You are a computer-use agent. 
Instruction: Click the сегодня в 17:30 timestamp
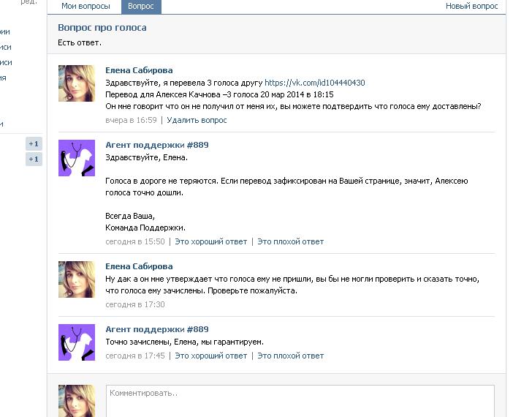(x=135, y=304)
